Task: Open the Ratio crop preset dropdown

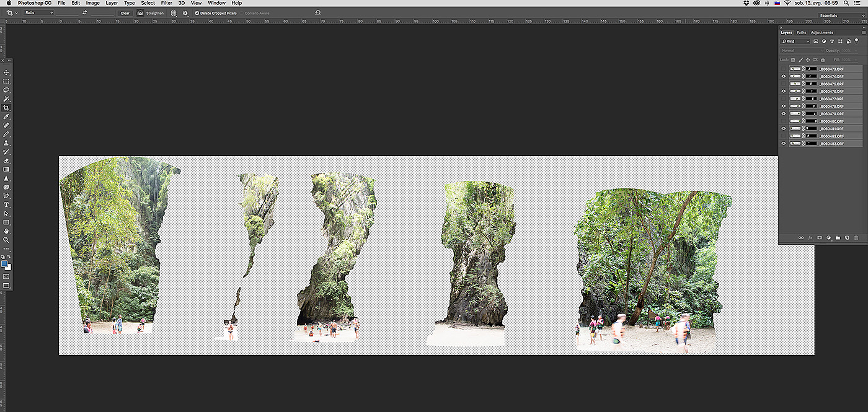Action: [38, 13]
